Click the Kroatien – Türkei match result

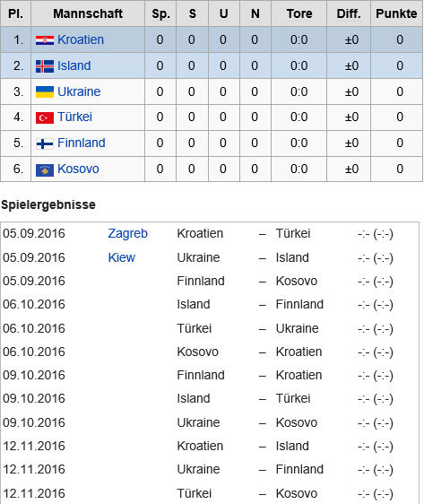coord(376,234)
